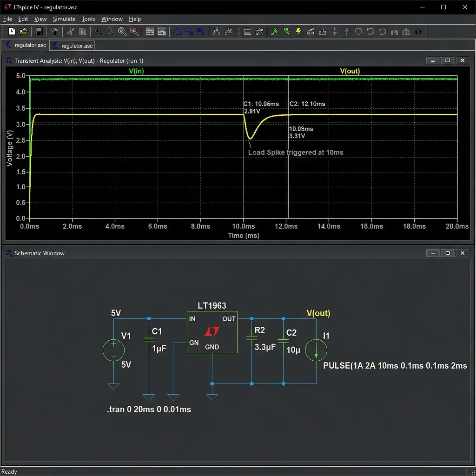Click the 10.0ms time axis label
Screen dimensions: 476x476
pos(244,226)
